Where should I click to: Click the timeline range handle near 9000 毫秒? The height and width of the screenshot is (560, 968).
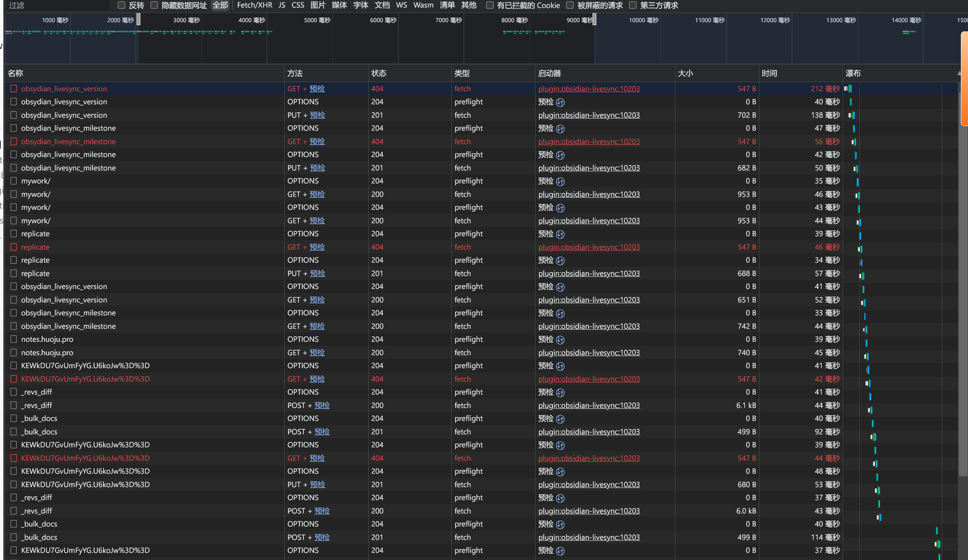(595, 19)
